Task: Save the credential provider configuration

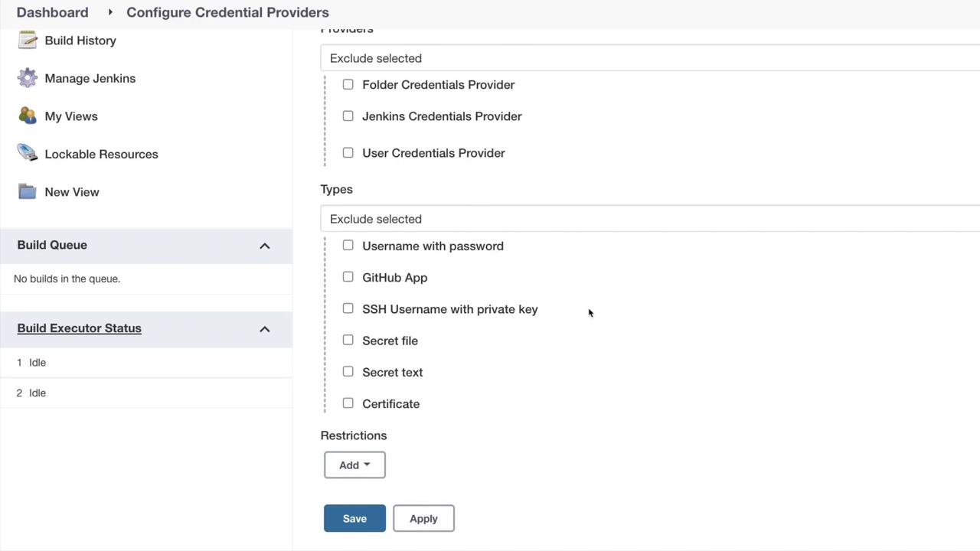Action: coord(354,518)
